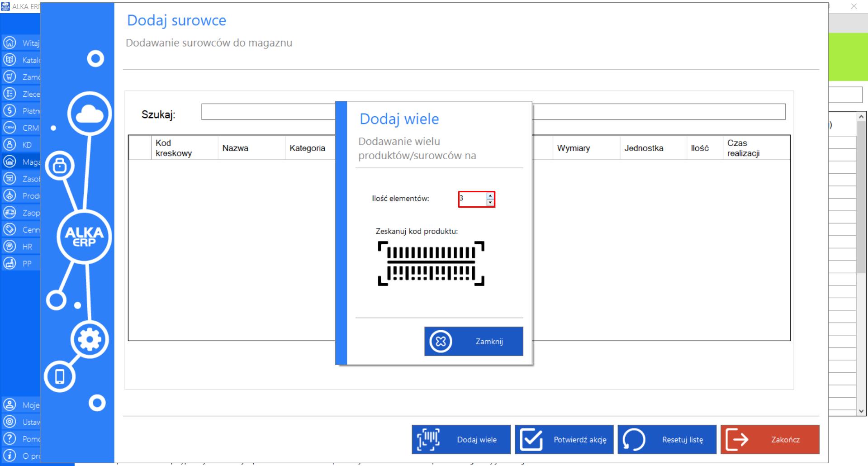Click the HR menu label in sidebar
The width and height of the screenshot is (868, 466).
[27, 247]
